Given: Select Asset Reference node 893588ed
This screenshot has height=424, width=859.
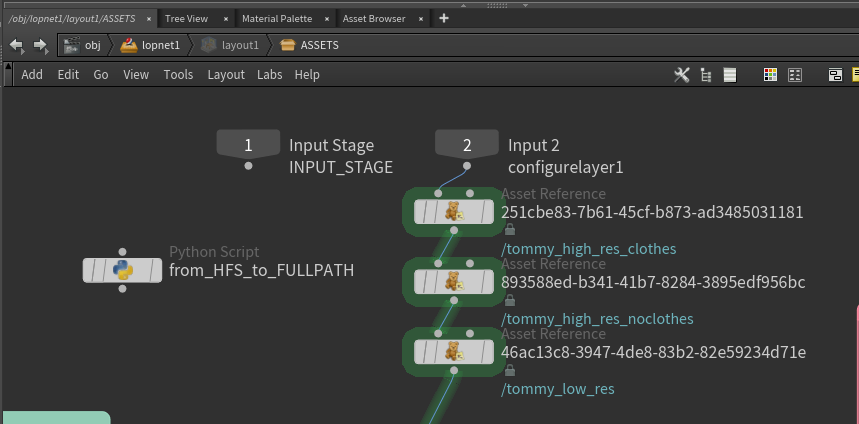Looking at the screenshot, I should [453, 282].
